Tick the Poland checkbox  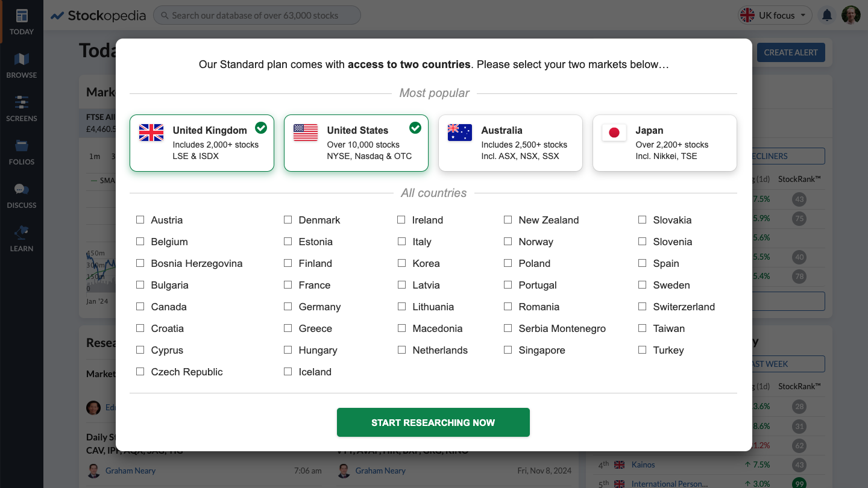tap(508, 263)
